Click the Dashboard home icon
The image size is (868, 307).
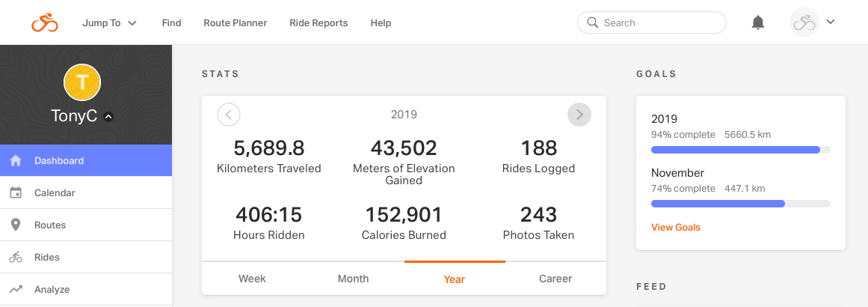pyautogui.click(x=16, y=161)
